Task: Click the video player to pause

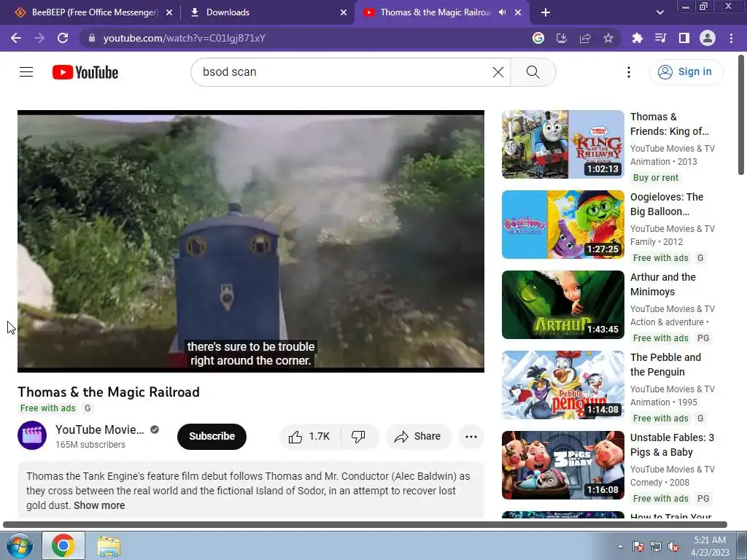Action: tap(251, 241)
